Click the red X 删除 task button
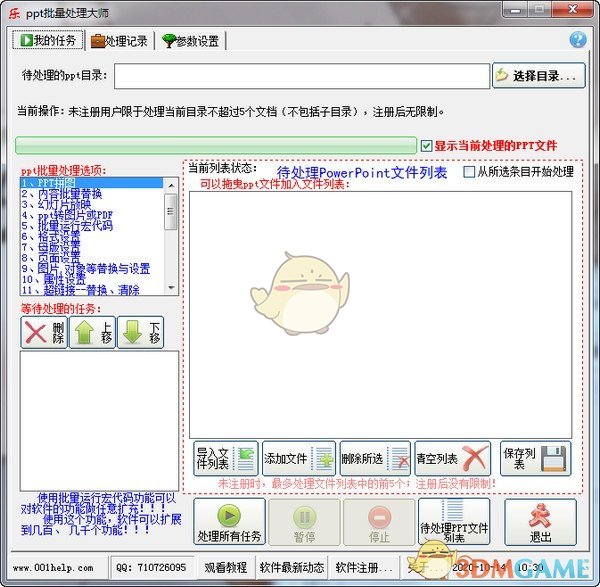This screenshot has height=587, width=600. click(x=44, y=332)
